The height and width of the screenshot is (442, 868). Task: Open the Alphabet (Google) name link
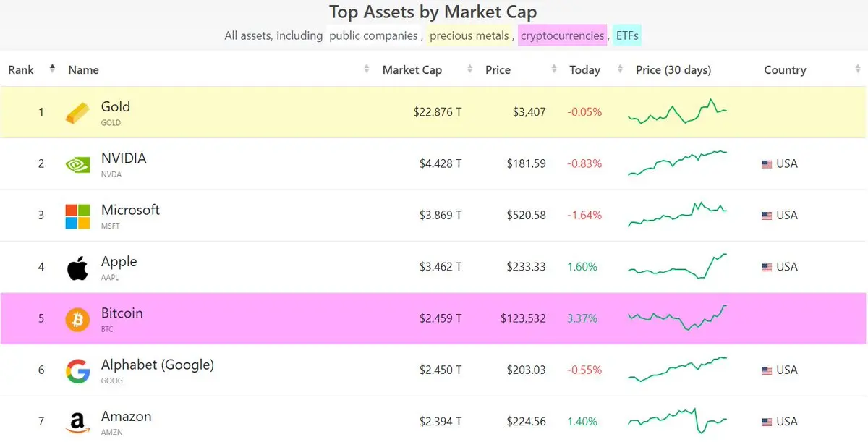pos(158,365)
